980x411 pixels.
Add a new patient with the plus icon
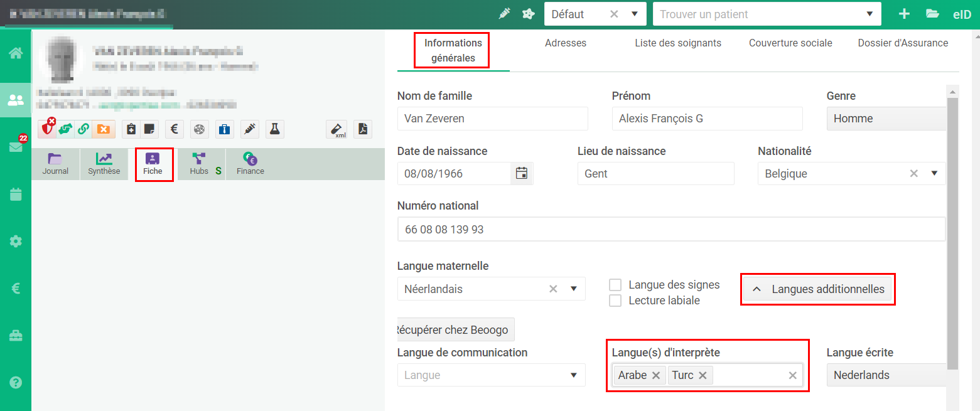[904, 14]
